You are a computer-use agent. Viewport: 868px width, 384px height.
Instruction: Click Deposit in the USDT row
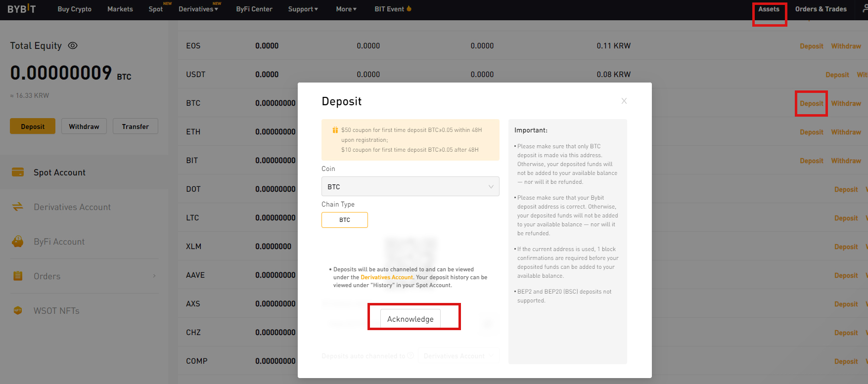click(x=837, y=75)
